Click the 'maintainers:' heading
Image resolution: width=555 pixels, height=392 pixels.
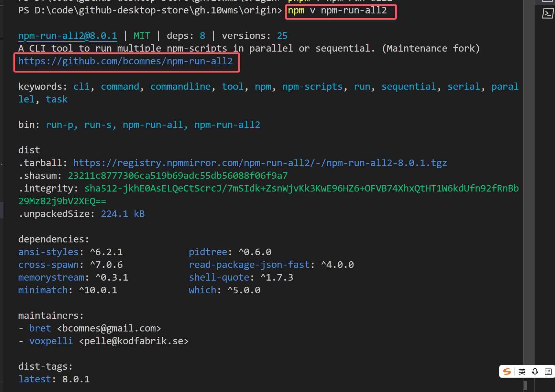coord(51,316)
